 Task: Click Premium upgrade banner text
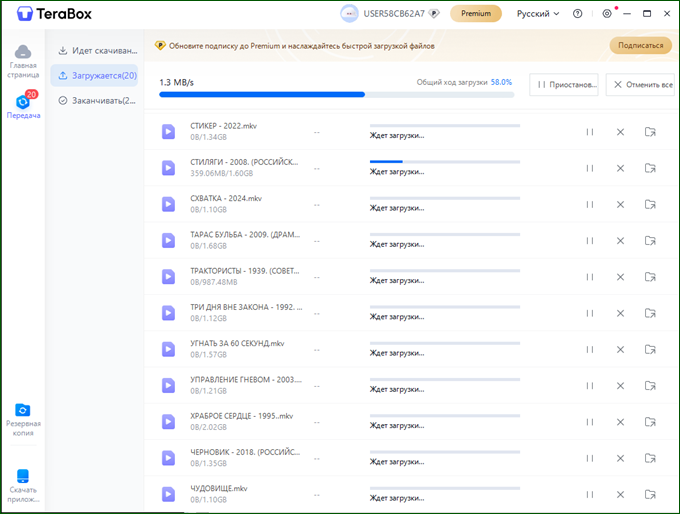click(301, 46)
